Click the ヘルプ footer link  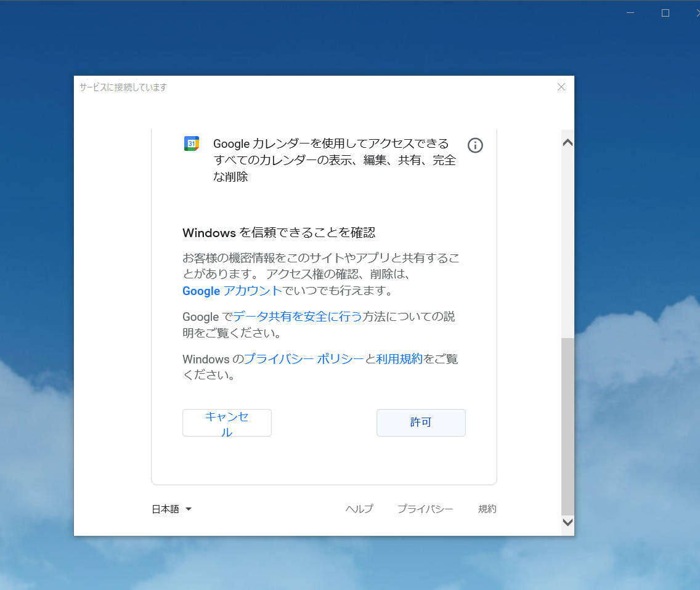point(359,509)
